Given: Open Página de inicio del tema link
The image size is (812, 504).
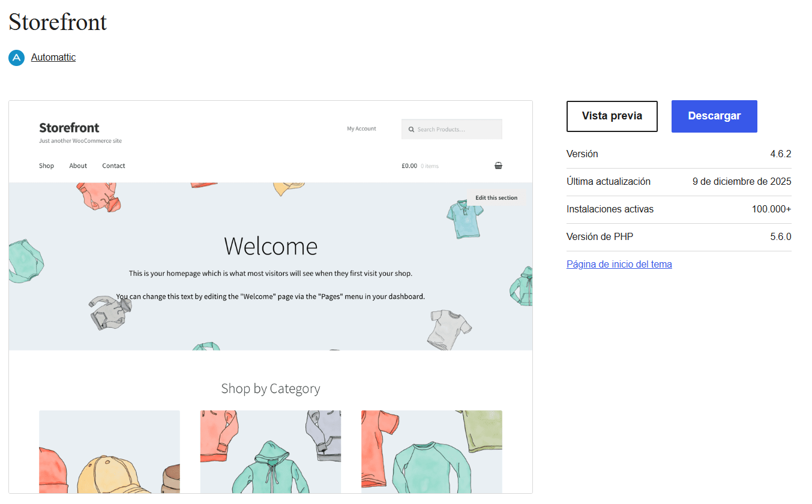Looking at the screenshot, I should point(619,264).
